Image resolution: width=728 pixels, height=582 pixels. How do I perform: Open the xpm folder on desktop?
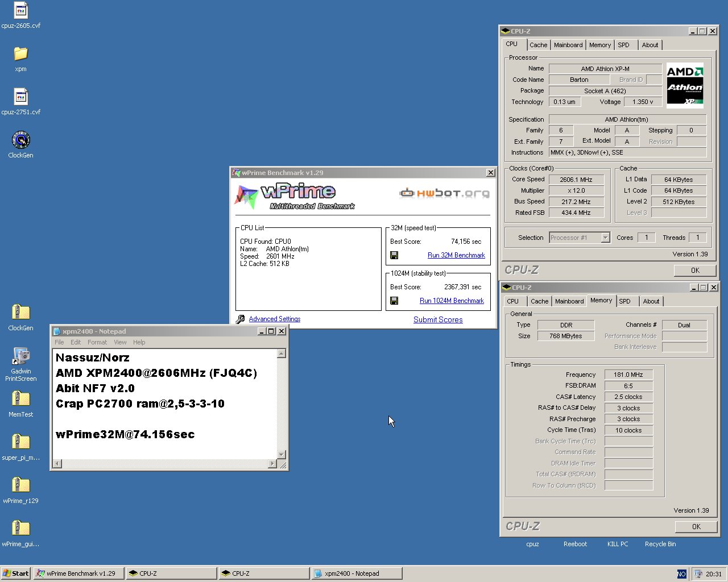pyautogui.click(x=20, y=53)
